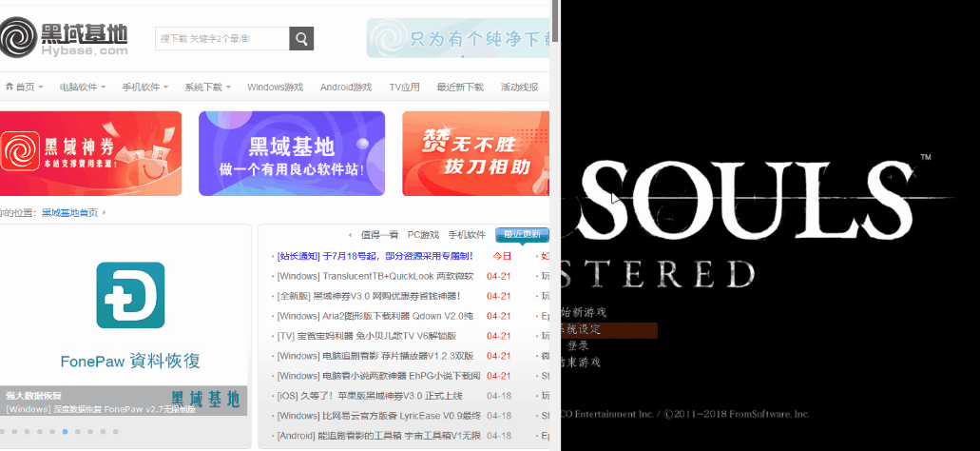Click the 强大数据恢复 carousel caption heading
Screen dimensions: 980x451
point(34,396)
